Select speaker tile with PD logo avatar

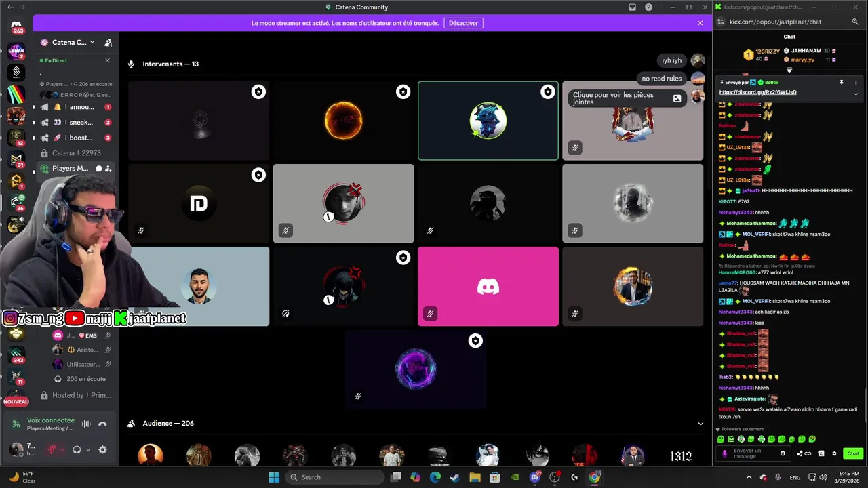[199, 203]
